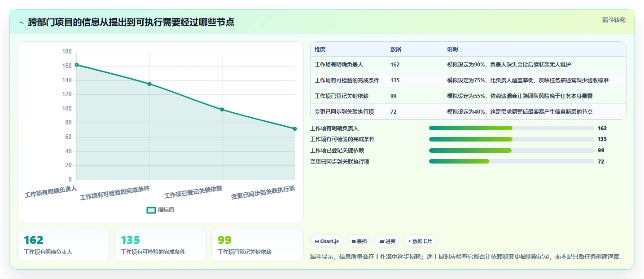Click x-axis label 工作项已登记关键依赖
Image resolution: width=644 pixels, height=279 pixels.
[x=193, y=192]
